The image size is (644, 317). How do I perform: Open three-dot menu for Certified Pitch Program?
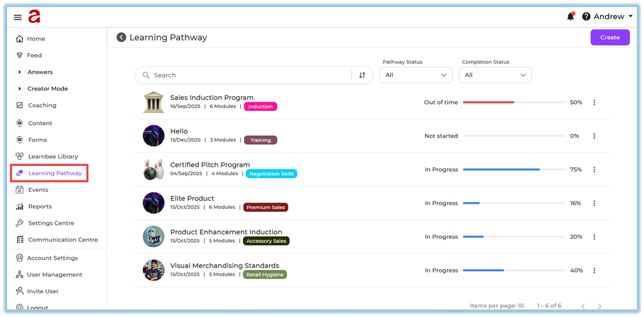(594, 170)
